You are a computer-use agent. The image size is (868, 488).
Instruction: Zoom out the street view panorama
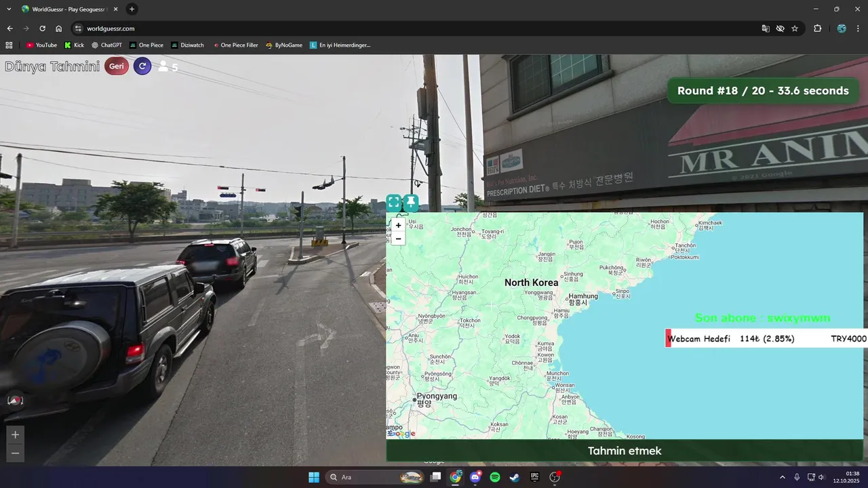(15, 453)
